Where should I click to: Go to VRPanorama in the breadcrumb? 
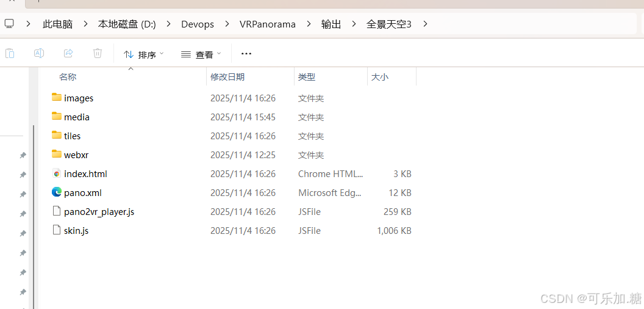[267, 24]
